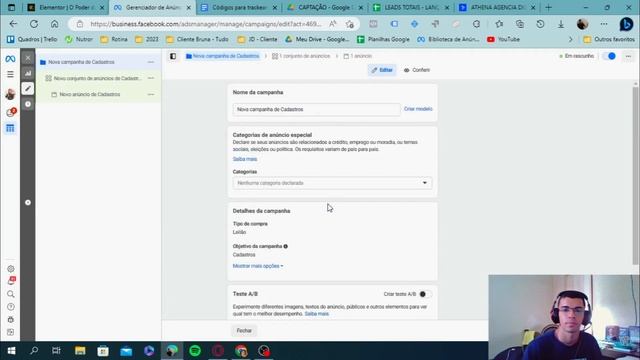Click the Criar modelo link

418,109
